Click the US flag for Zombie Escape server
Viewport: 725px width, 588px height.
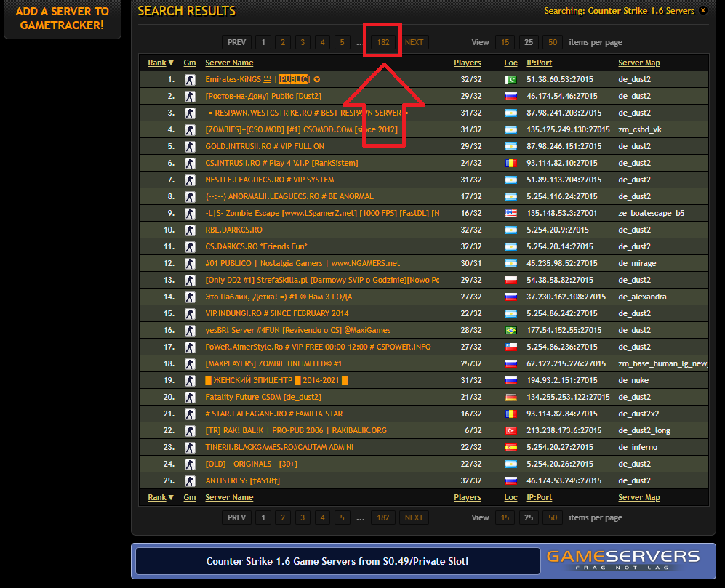click(x=511, y=213)
